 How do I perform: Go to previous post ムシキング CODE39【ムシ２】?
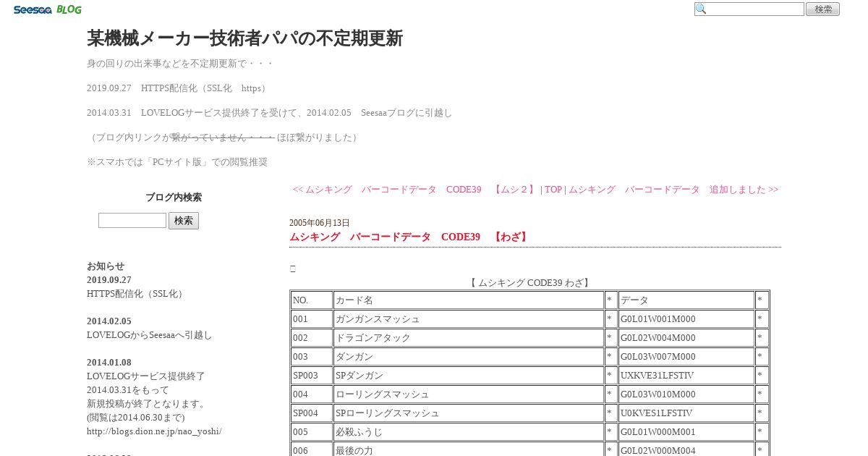point(414,190)
